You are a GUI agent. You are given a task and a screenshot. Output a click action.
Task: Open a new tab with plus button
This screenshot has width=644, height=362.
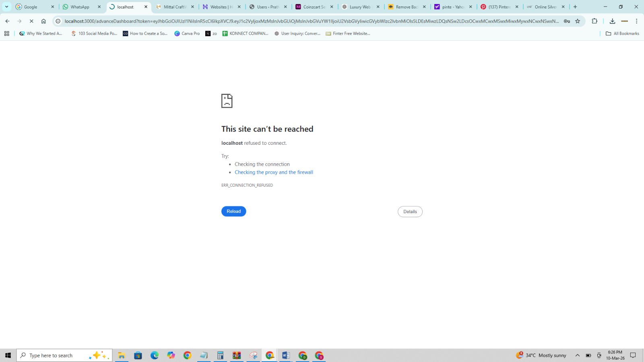[x=575, y=7]
